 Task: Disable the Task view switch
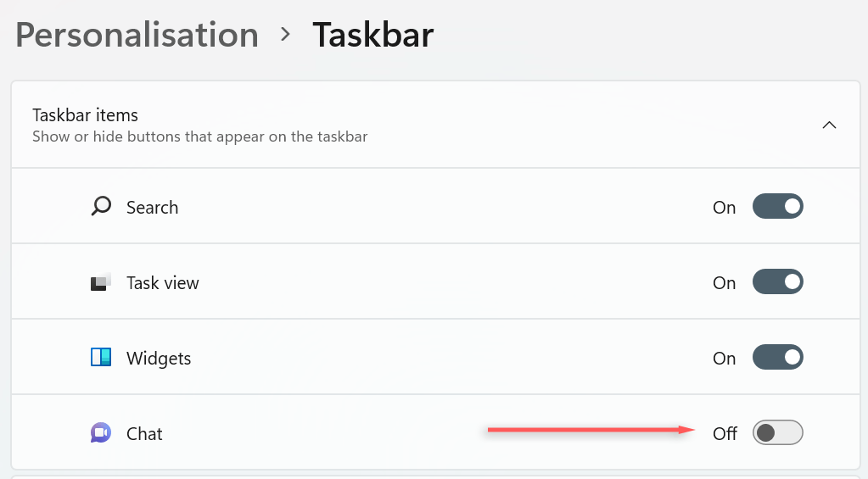pyautogui.click(x=777, y=282)
